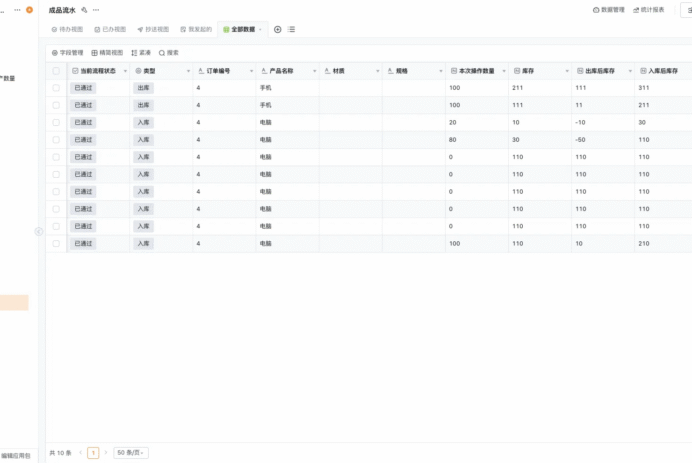Open the 出库后库存 column dropdown arrow
692x463 pixels.
pos(630,71)
